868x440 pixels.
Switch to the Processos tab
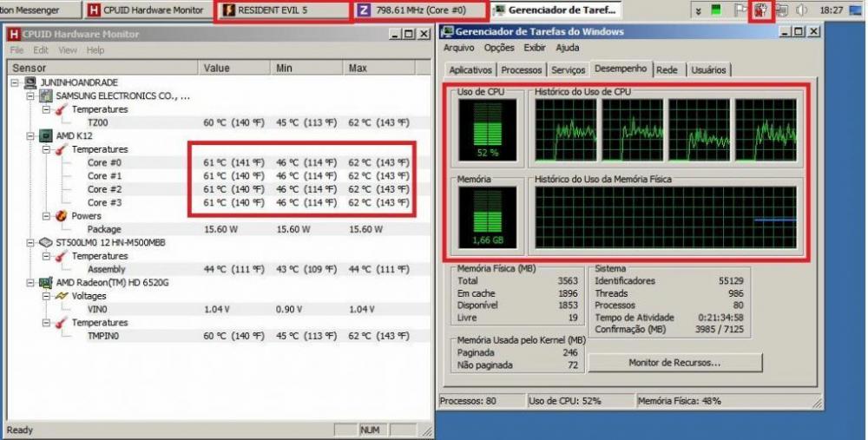coord(522,70)
